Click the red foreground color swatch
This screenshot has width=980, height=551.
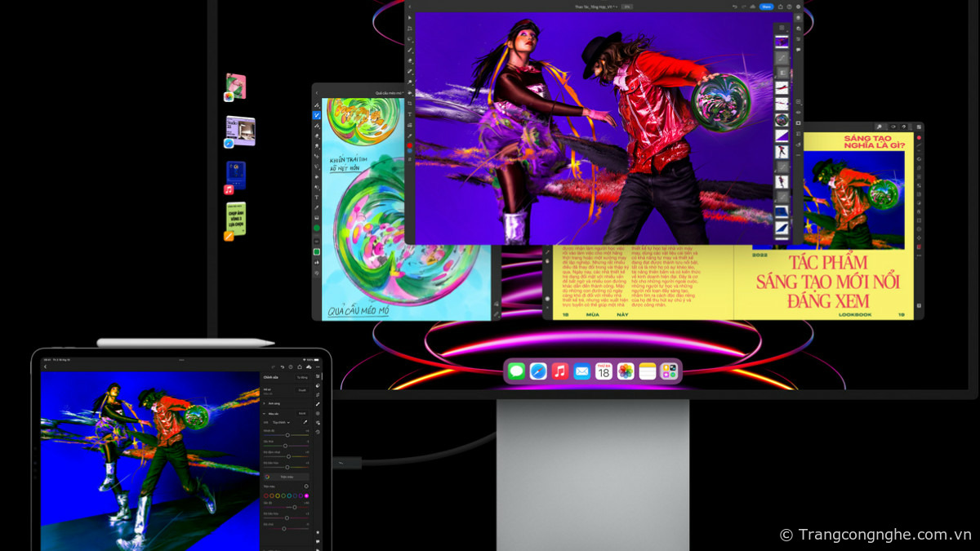(410, 145)
